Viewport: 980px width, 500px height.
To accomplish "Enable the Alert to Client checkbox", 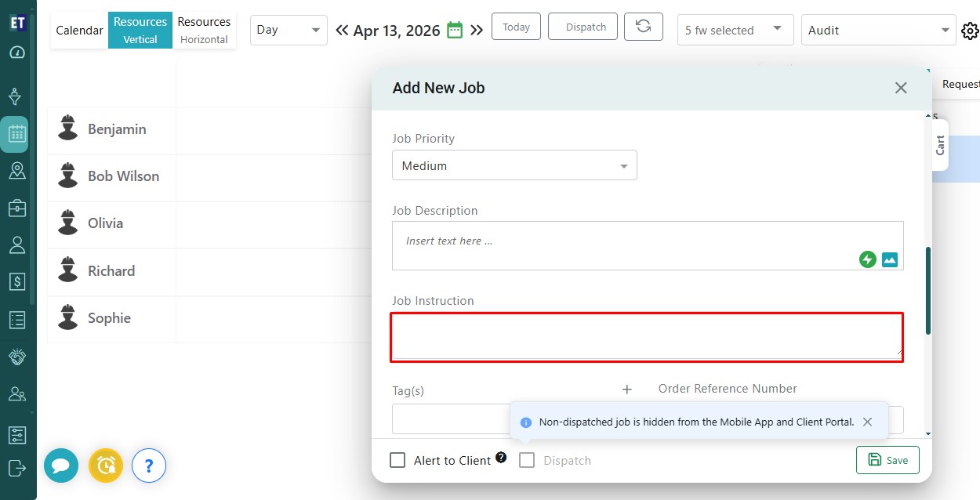I will click(x=397, y=460).
